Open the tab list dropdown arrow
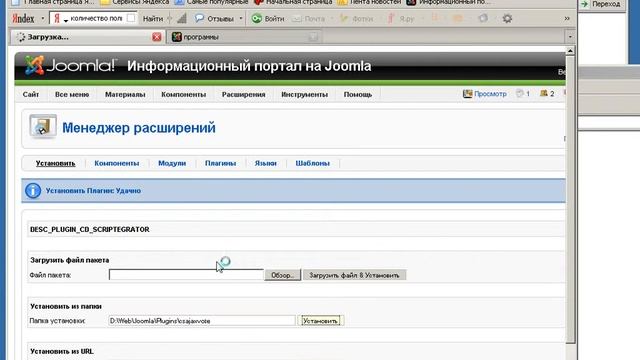Screen dimensions: 640x360 [x=570, y=37]
